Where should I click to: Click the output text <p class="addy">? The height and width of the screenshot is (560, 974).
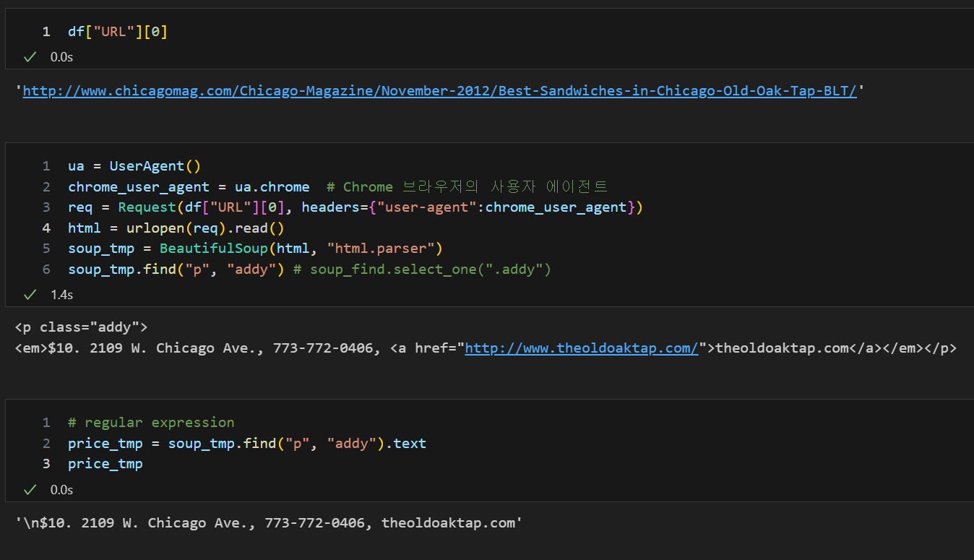(x=81, y=327)
